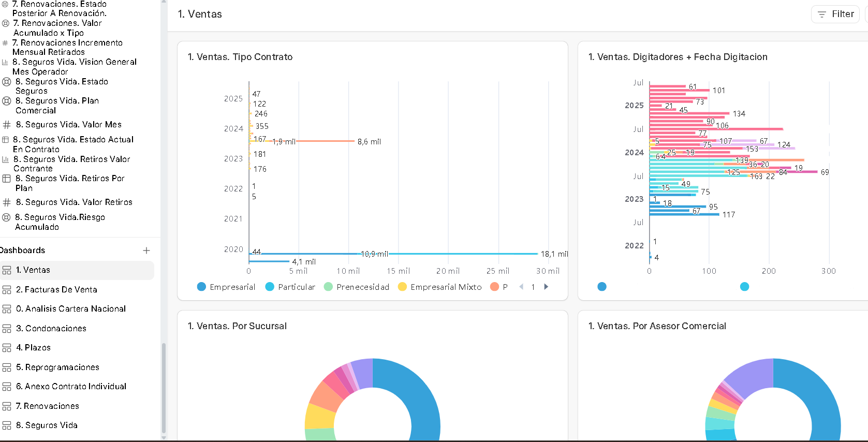Toggle the Empresarial legend series
Image resolution: width=868 pixels, height=442 pixels.
pyautogui.click(x=226, y=287)
